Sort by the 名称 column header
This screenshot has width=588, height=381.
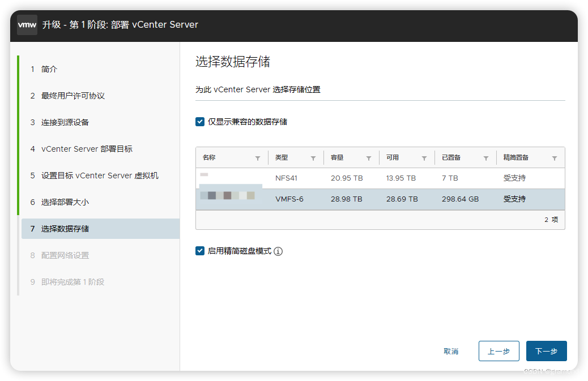(x=209, y=157)
